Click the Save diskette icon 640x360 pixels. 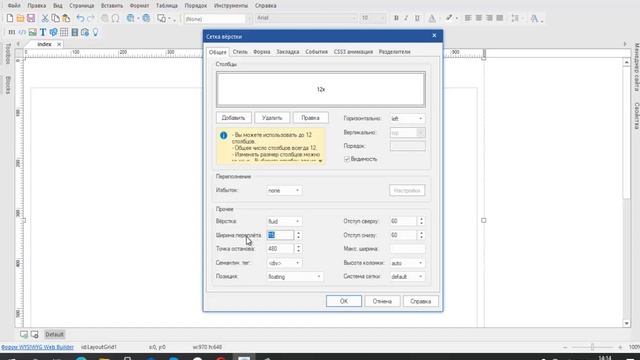tap(31, 18)
